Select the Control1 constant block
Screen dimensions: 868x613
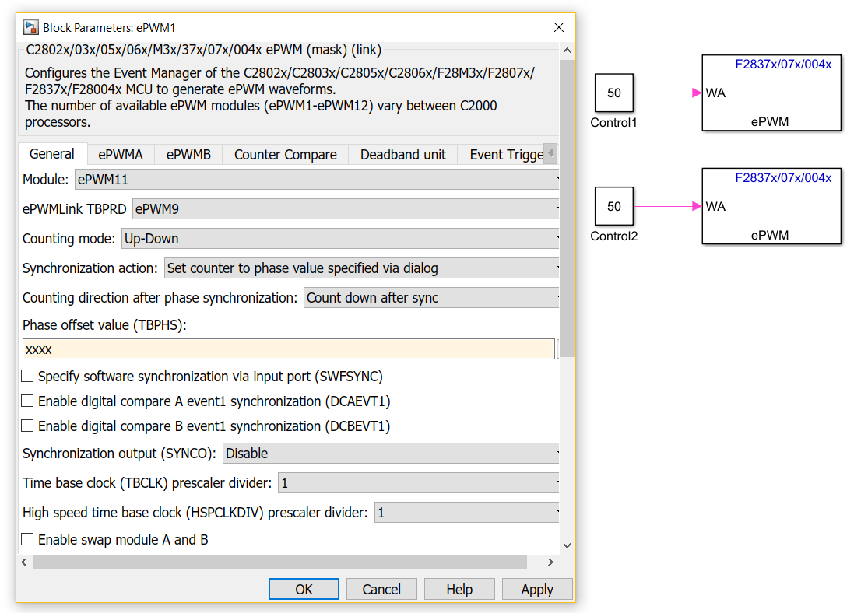click(x=614, y=93)
